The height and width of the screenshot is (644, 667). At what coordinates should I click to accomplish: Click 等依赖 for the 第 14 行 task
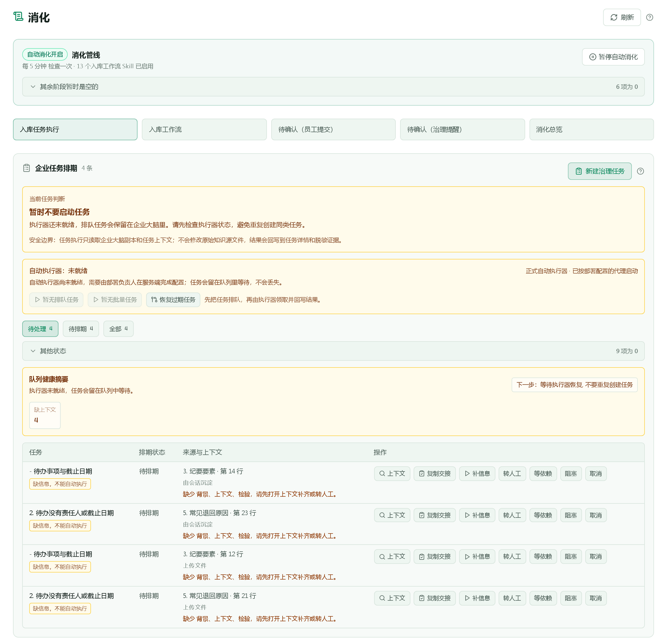click(543, 474)
